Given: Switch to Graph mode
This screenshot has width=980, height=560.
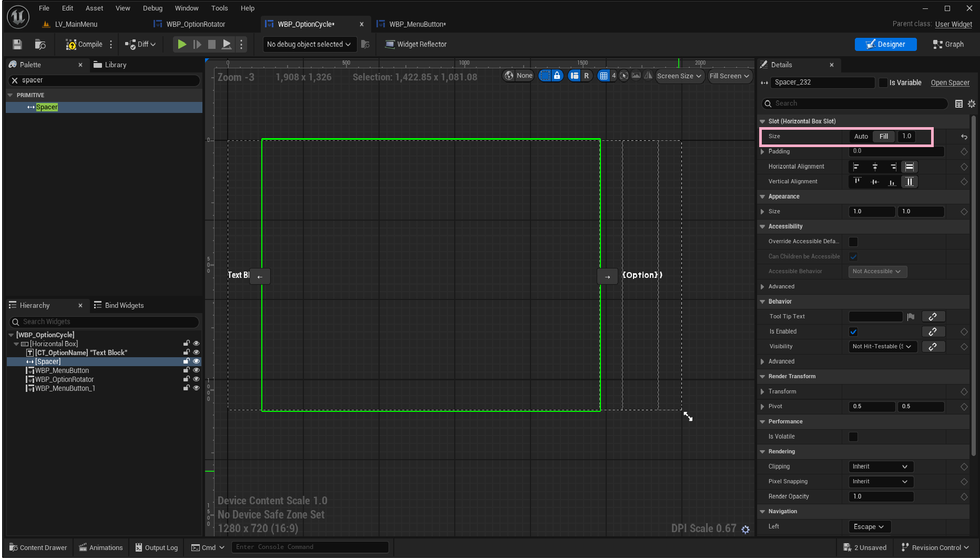Looking at the screenshot, I should point(948,45).
